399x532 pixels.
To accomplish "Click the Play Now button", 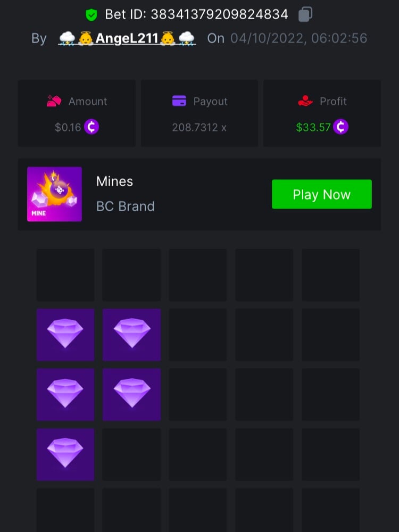I will tap(322, 194).
